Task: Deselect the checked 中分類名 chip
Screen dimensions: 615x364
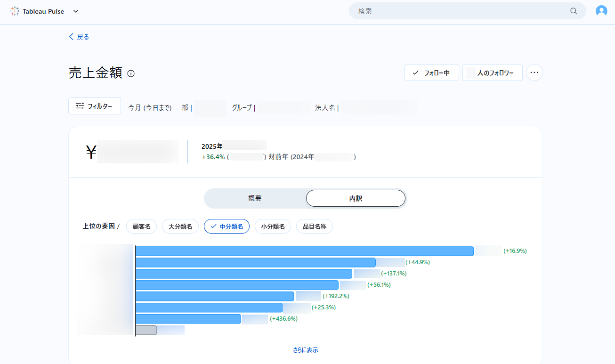Action: point(227,226)
